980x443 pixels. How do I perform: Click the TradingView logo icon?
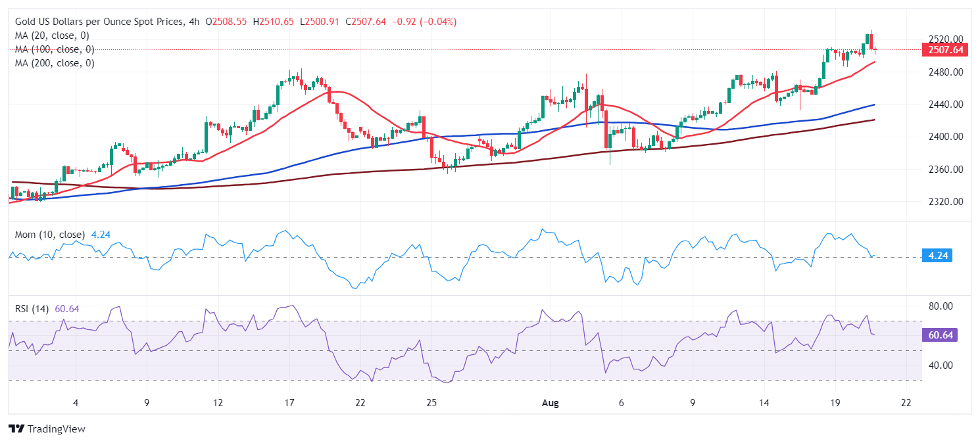pos(16,429)
